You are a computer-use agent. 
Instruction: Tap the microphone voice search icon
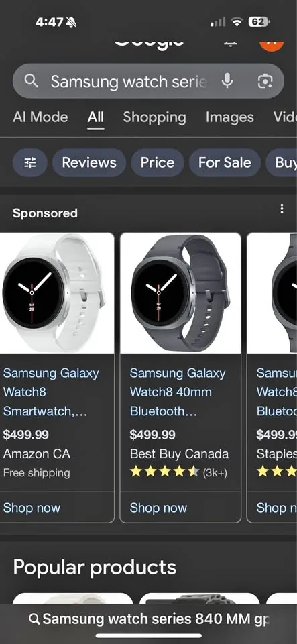coord(227,81)
